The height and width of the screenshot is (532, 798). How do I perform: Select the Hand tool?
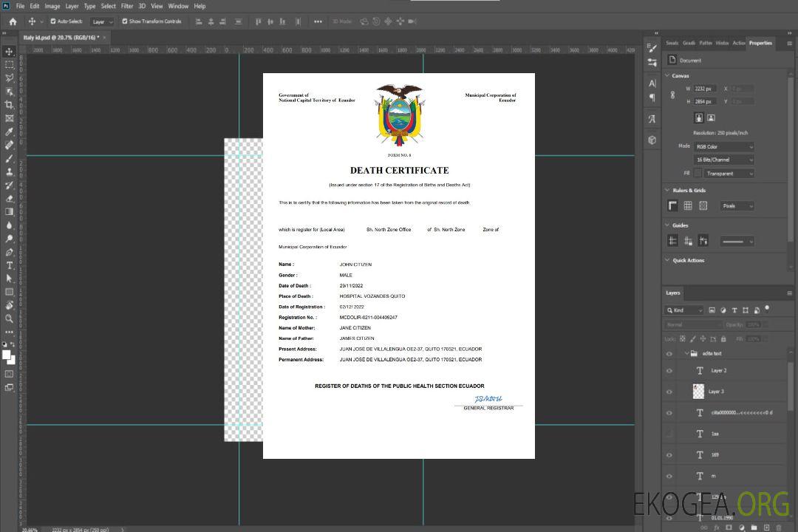9,305
